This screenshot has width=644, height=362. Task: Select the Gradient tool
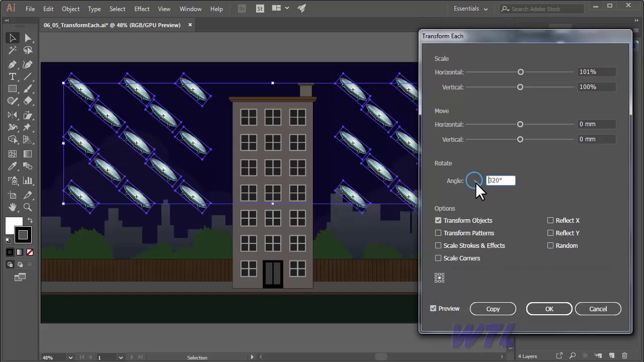[28, 154]
